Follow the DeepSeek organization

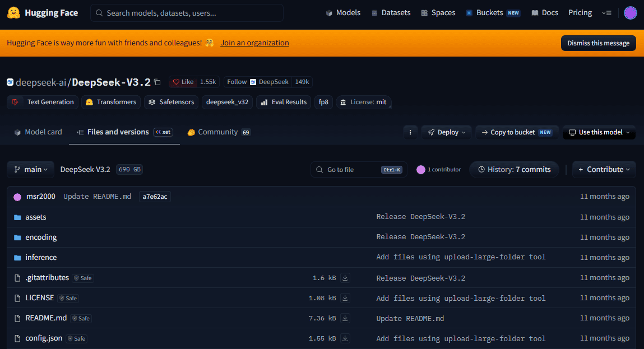258,82
